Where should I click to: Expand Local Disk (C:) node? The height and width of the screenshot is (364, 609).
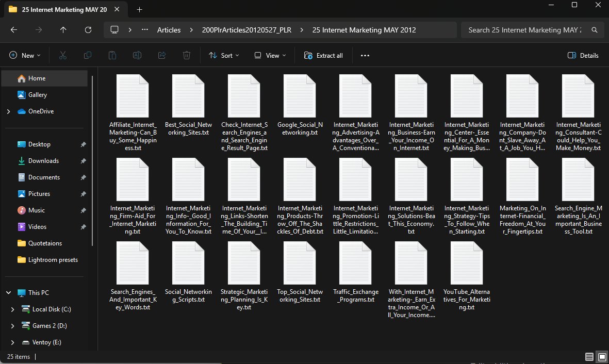pyautogui.click(x=12, y=309)
